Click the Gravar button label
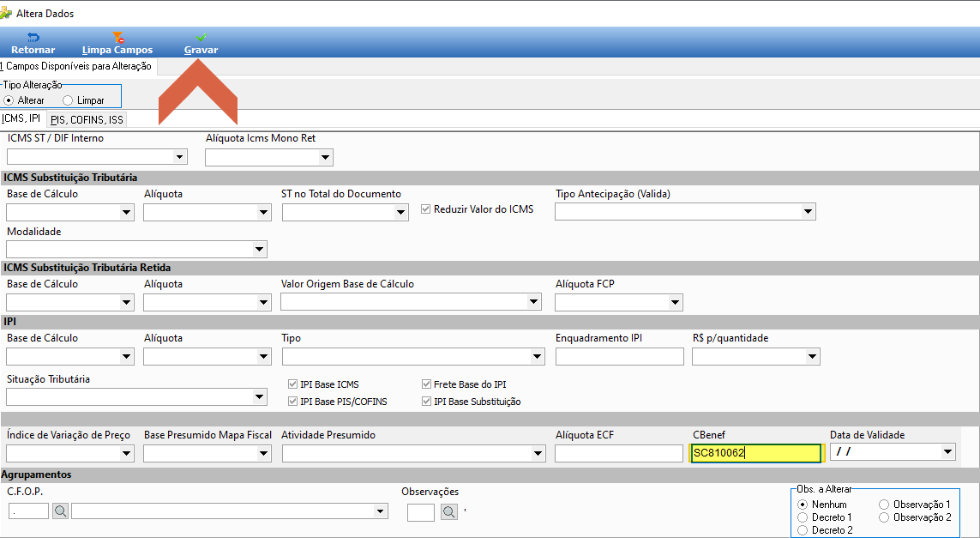This screenshot has height=538, width=980. (201, 50)
